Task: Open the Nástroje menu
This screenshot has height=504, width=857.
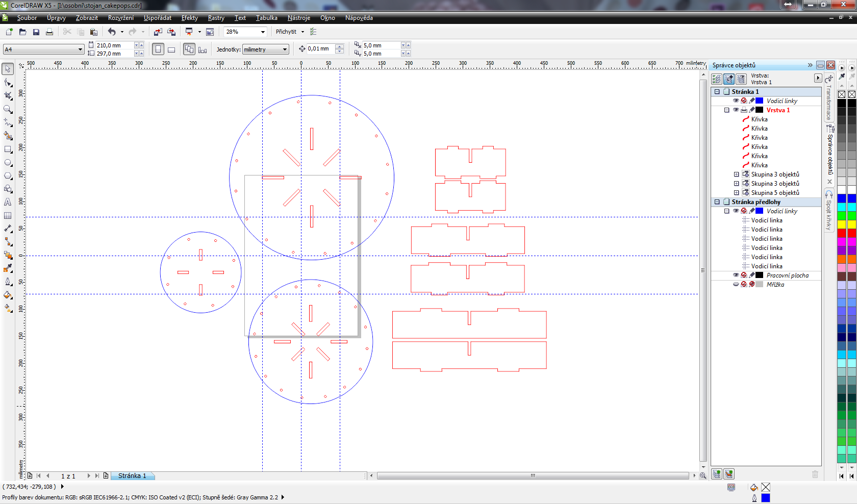Action: (x=298, y=18)
